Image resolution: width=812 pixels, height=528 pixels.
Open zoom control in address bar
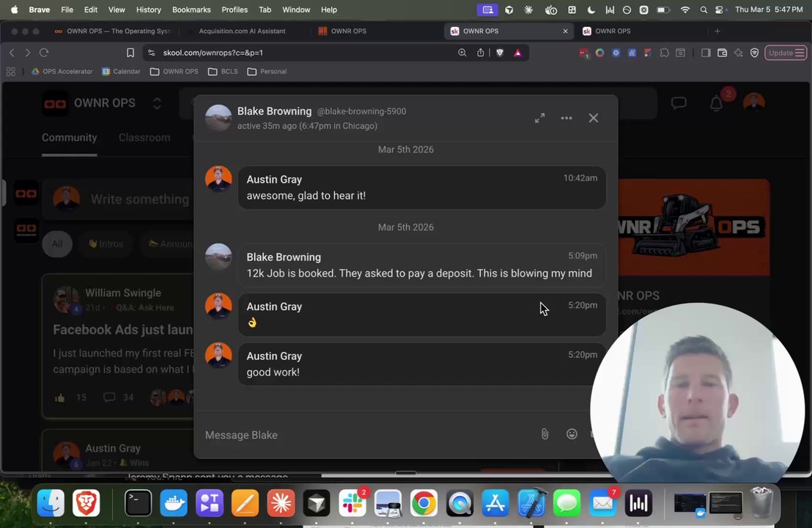coord(462,53)
